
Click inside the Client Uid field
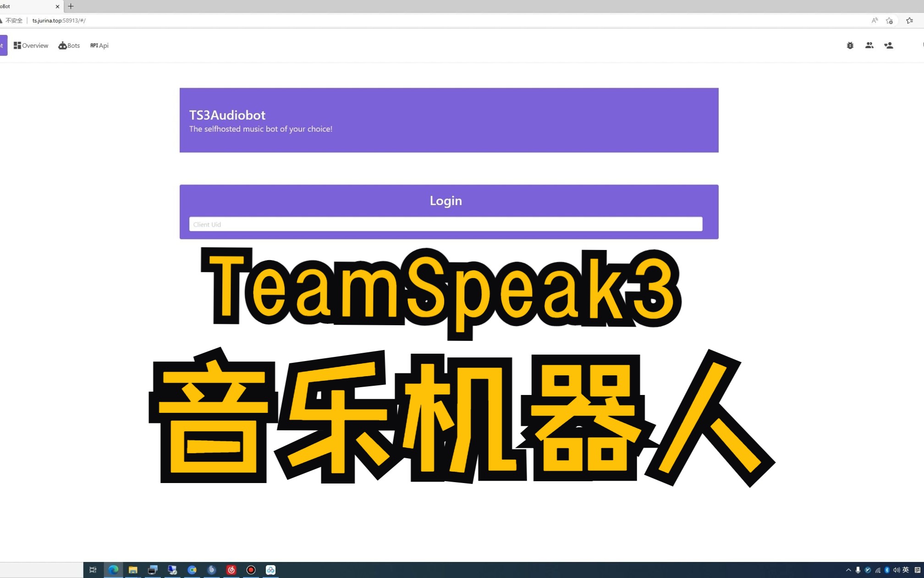pyautogui.click(x=445, y=224)
